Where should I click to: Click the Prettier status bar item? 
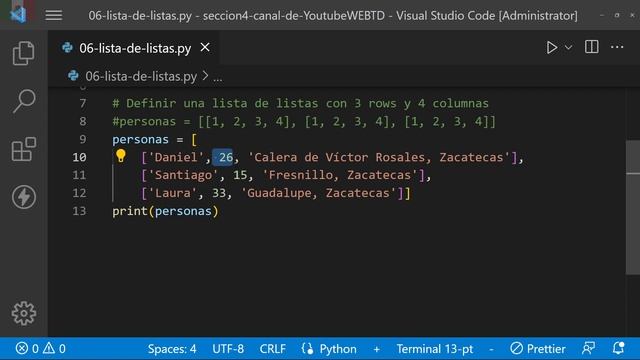(x=538, y=349)
